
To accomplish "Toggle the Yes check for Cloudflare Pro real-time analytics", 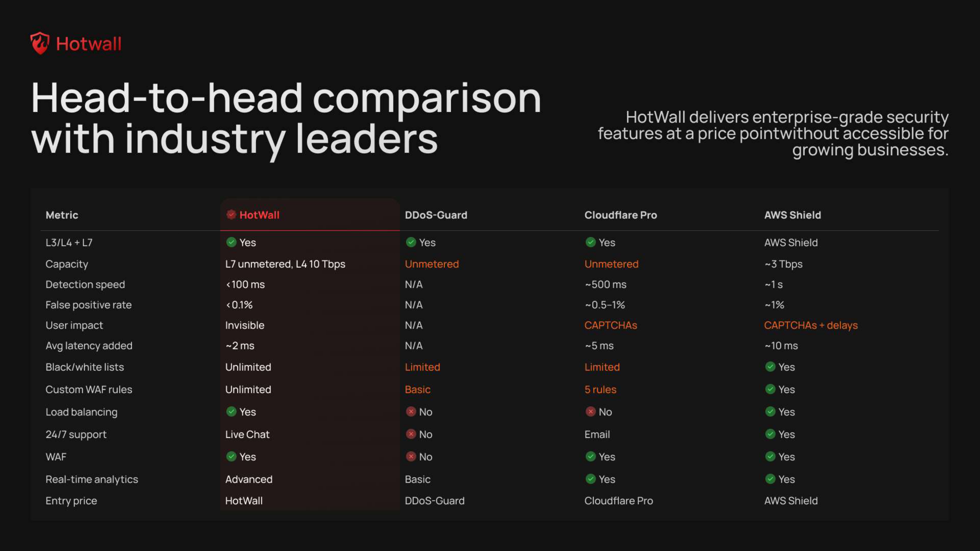I will coord(590,479).
